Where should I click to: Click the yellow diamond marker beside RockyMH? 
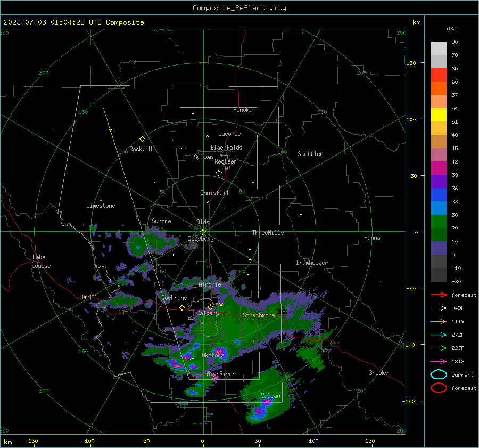pyautogui.click(x=142, y=139)
